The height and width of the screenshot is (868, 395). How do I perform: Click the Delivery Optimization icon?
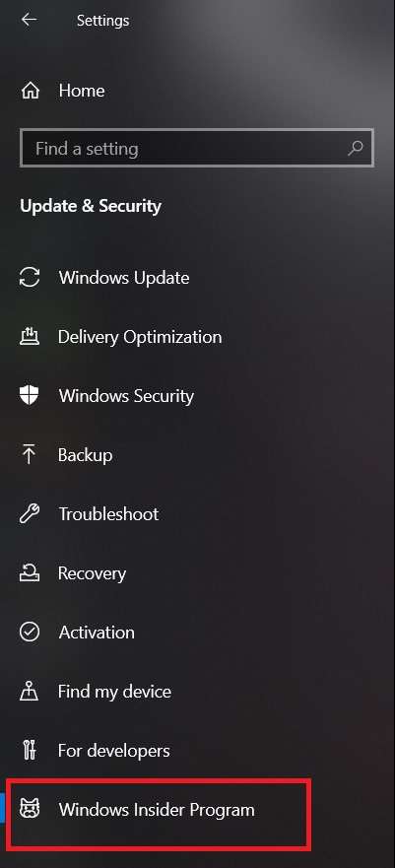coord(30,337)
